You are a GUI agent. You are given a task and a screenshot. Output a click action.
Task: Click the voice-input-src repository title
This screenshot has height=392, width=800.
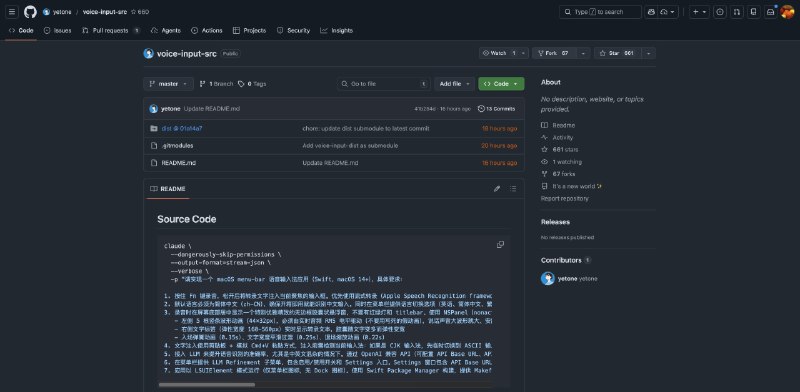pyautogui.click(x=187, y=54)
